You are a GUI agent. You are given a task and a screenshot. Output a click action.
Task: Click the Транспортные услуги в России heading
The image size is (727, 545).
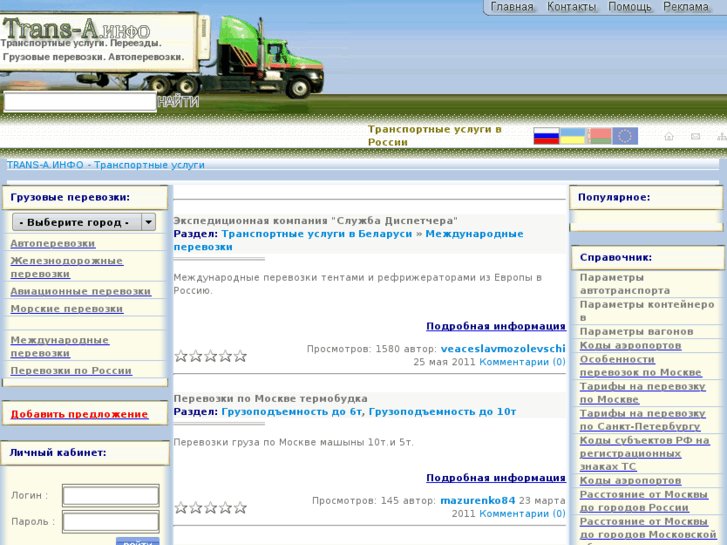[x=435, y=136]
